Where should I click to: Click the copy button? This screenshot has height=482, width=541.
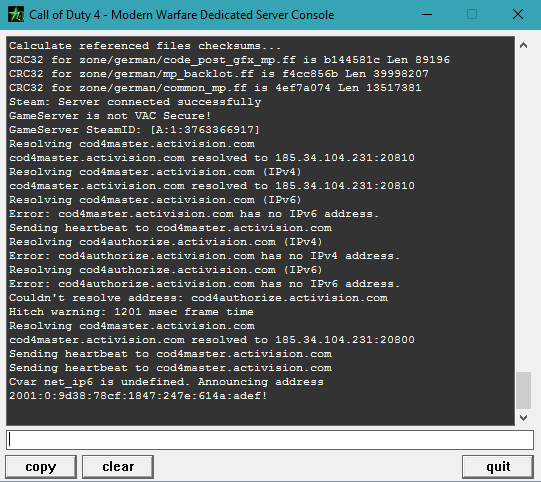[x=41, y=467]
